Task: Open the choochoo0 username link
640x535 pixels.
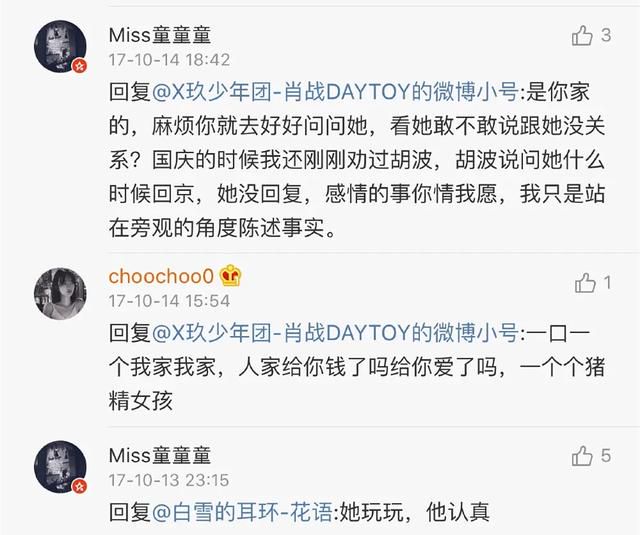Action: [161, 276]
